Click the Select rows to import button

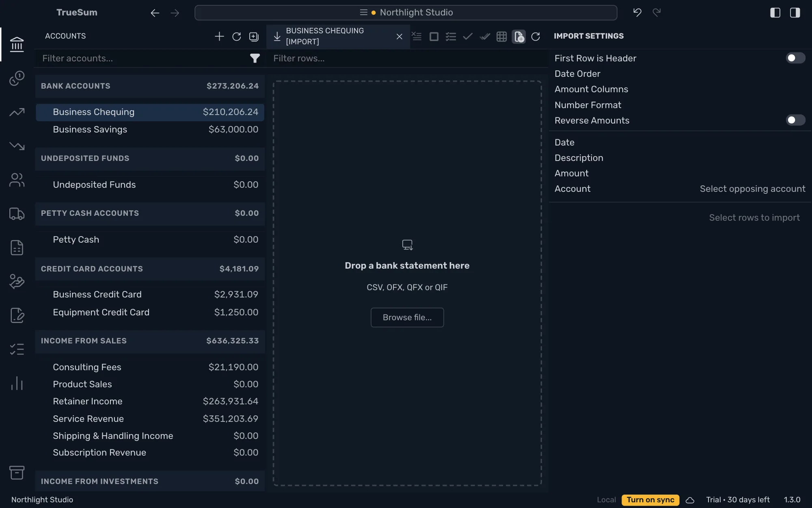[754, 218]
